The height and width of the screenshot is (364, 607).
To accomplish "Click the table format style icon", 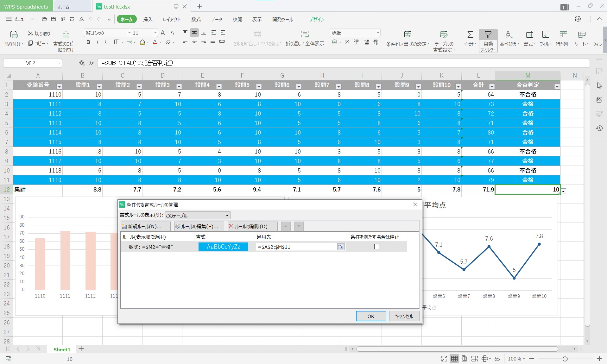I will (x=444, y=35).
